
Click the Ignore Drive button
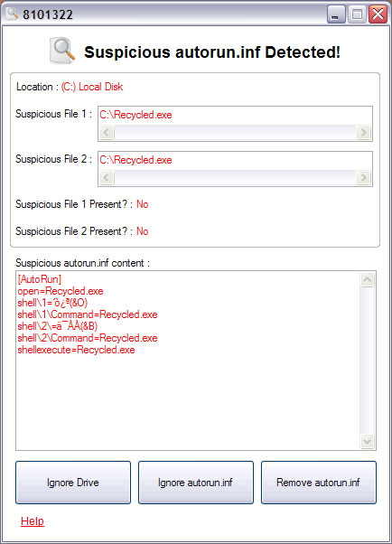(x=73, y=483)
